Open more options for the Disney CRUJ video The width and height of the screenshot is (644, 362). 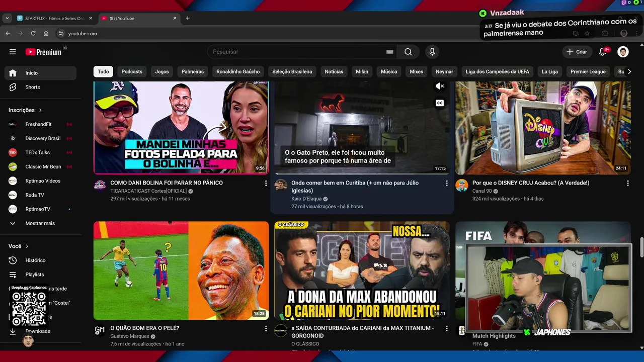coord(628,184)
